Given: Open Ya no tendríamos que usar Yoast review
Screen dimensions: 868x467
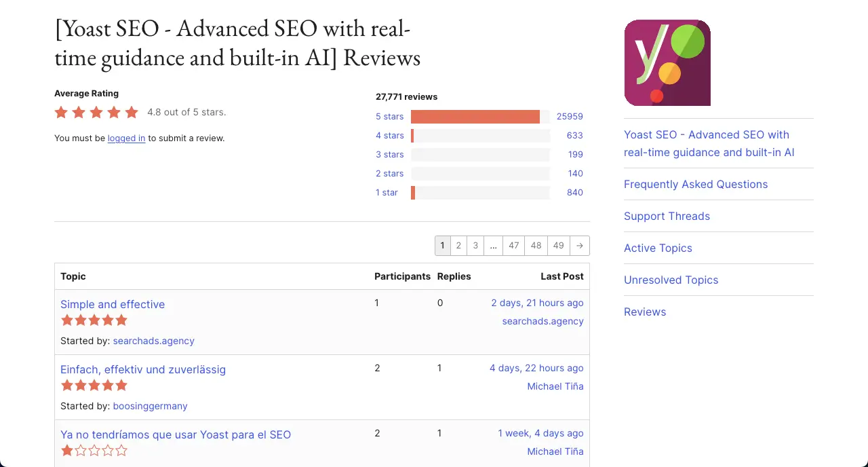Looking at the screenshot, I should [175, 434].
